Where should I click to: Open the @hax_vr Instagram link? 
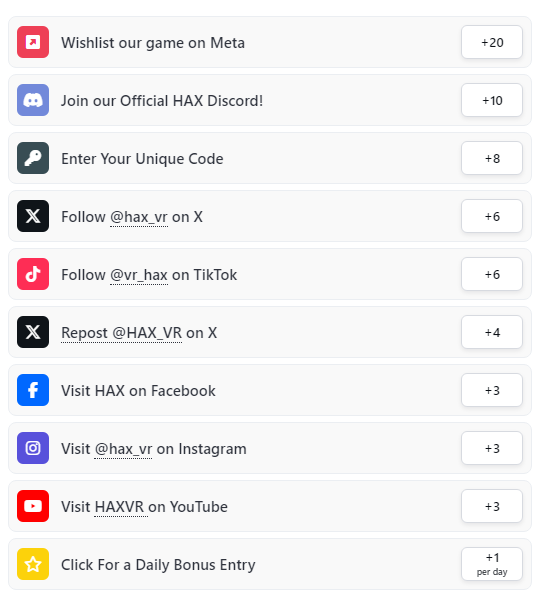pos(123,449)
